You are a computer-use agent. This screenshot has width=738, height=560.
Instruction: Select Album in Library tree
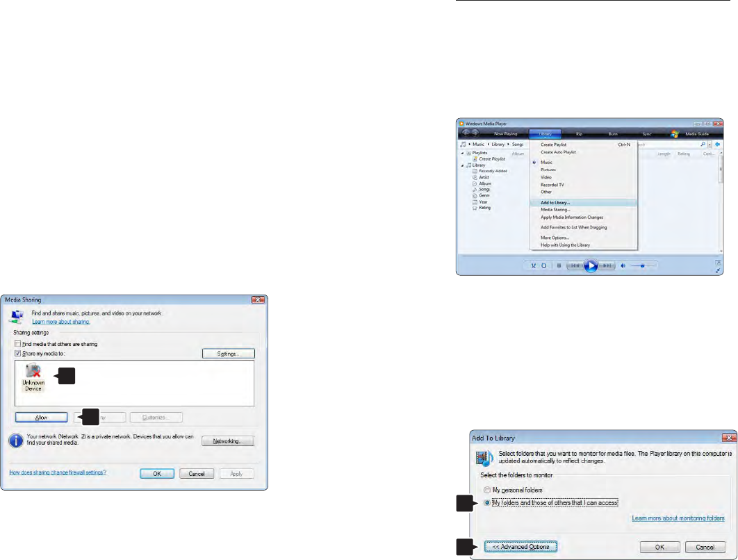click(485, 183)
